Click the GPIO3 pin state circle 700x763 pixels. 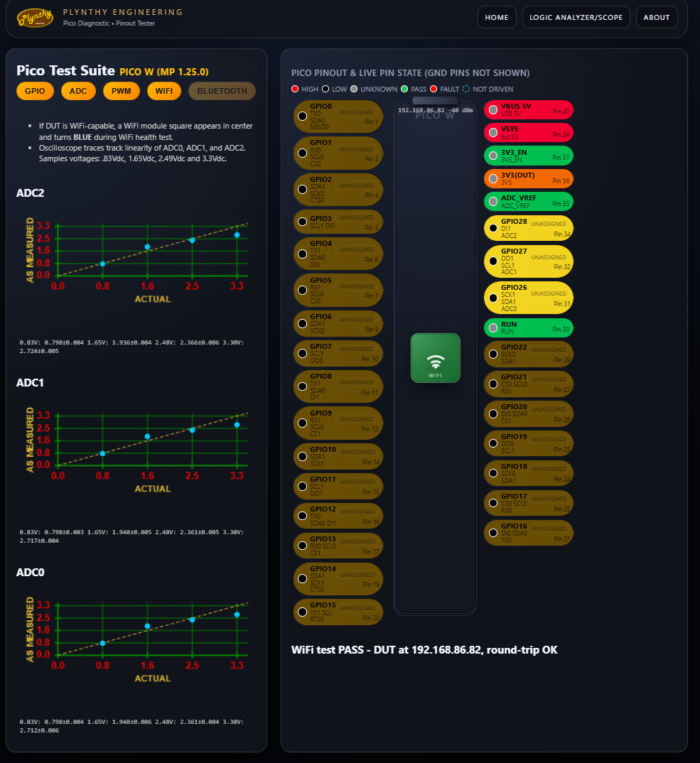pos(302,222)
